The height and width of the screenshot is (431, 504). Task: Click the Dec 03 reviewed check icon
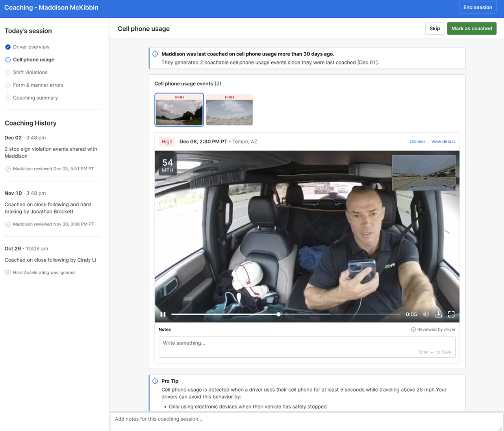[x=8, y=169]
